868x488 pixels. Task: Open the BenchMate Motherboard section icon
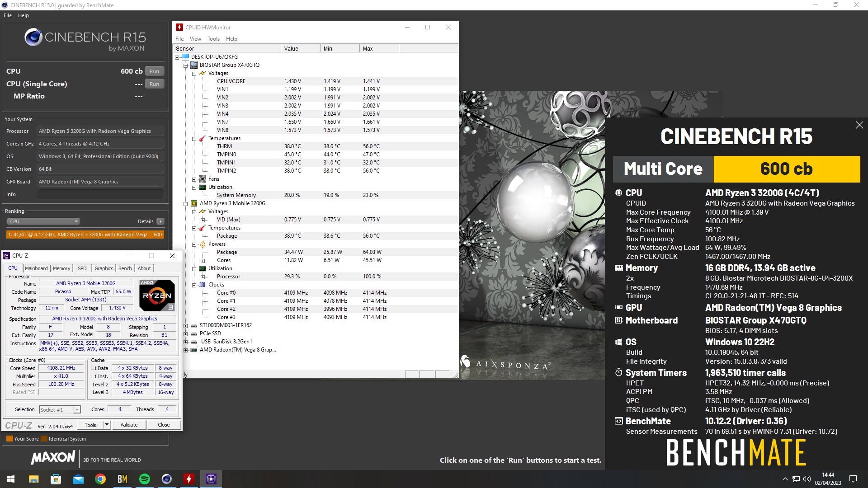pos(618,320)
